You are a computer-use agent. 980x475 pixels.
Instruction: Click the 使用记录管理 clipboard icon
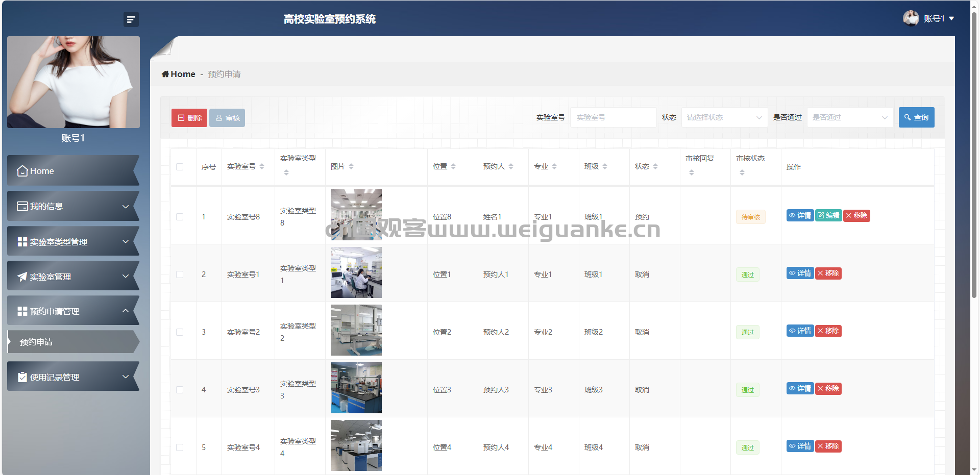22,377
